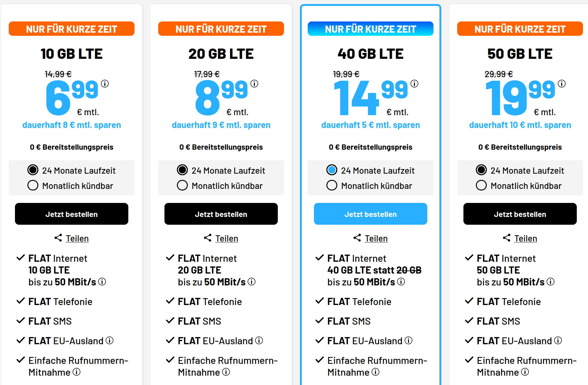
Task: Open info tooltip next to 14,99 € price
Action: 415,83
